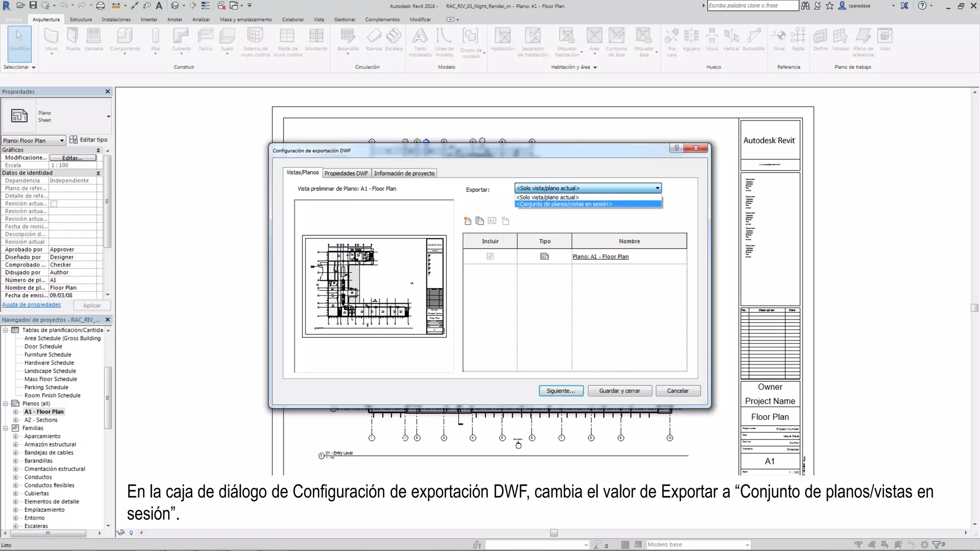Viewport: 980px width, 551px height.
Task: Expand the Barandillas family node
Action: coord(15,461)
